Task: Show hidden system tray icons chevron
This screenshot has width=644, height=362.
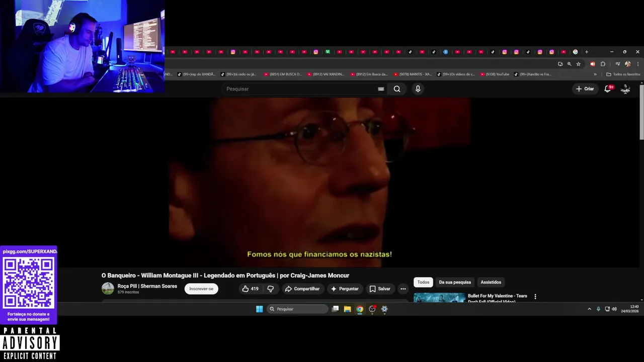Action: (589, 309)
